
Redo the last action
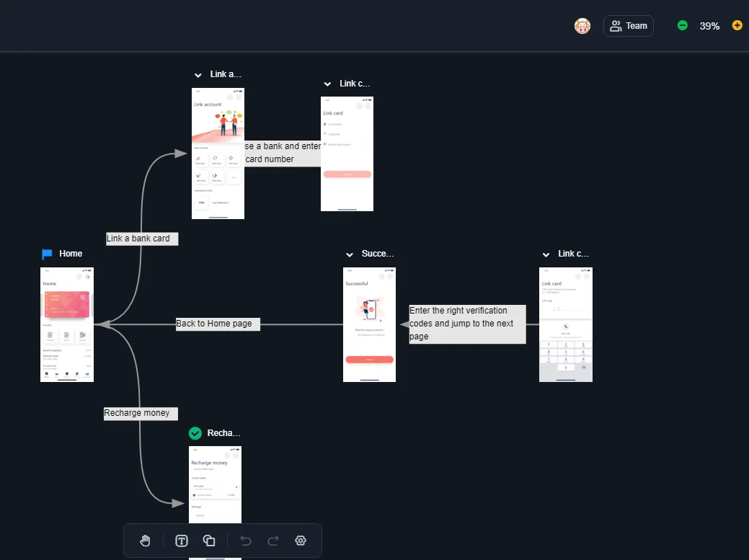point(273,541)
